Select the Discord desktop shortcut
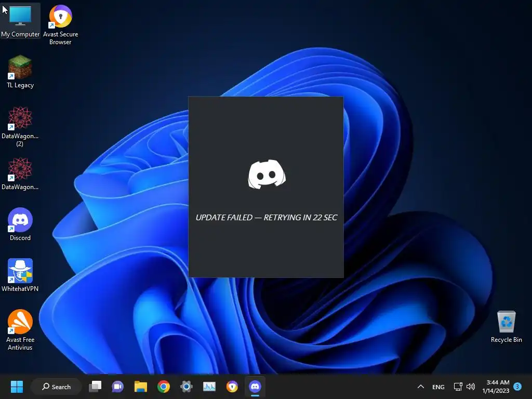This screenshot has height=399, width=532. 20,224
